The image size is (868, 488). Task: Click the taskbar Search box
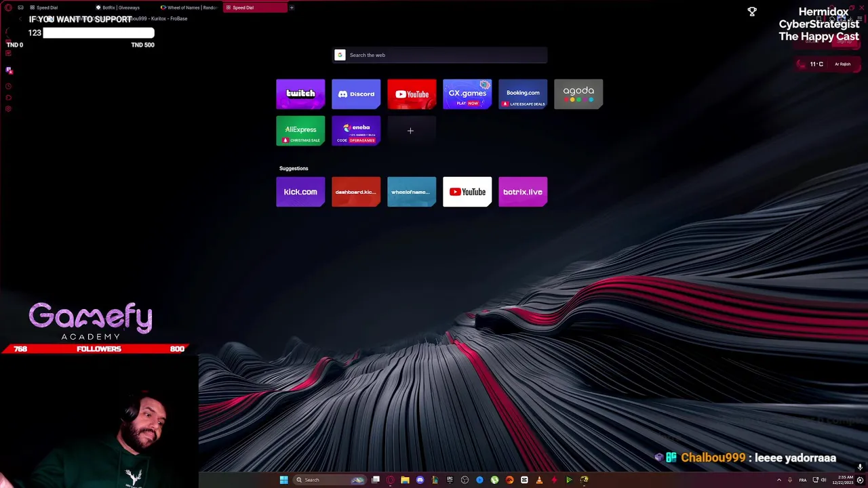(x=330, y=480)
